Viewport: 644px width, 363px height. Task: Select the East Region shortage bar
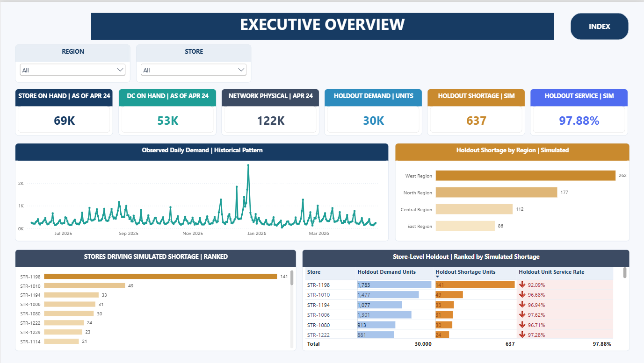click(465, 226)
